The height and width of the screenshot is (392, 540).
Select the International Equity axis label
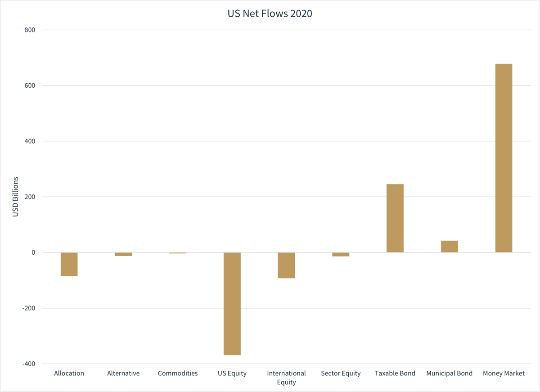click(x=286, y=378)
